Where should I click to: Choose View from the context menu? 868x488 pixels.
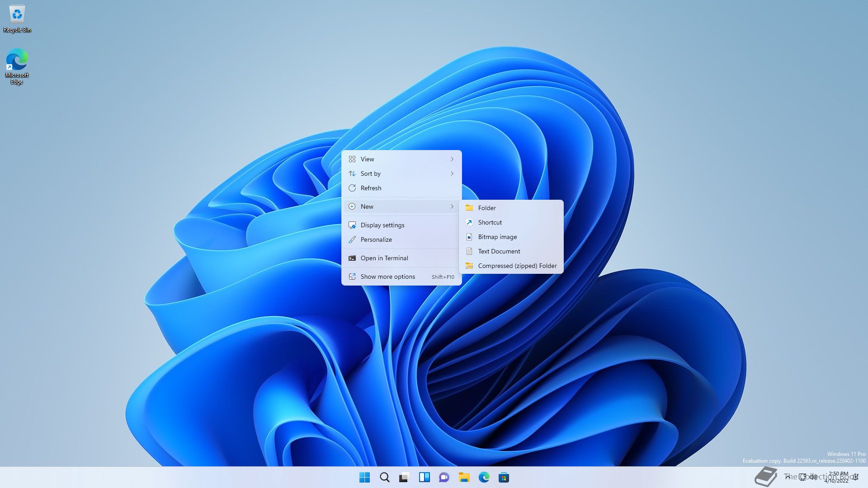coord(401,159)
